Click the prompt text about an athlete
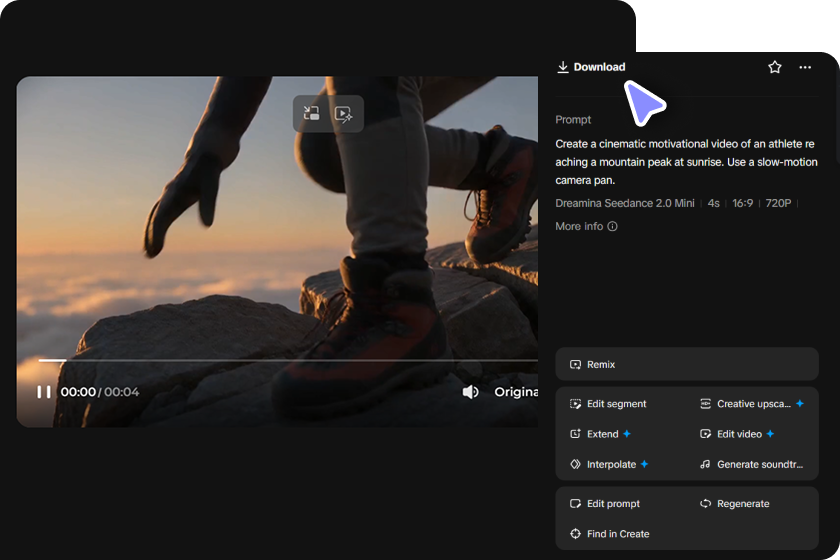 686,162
